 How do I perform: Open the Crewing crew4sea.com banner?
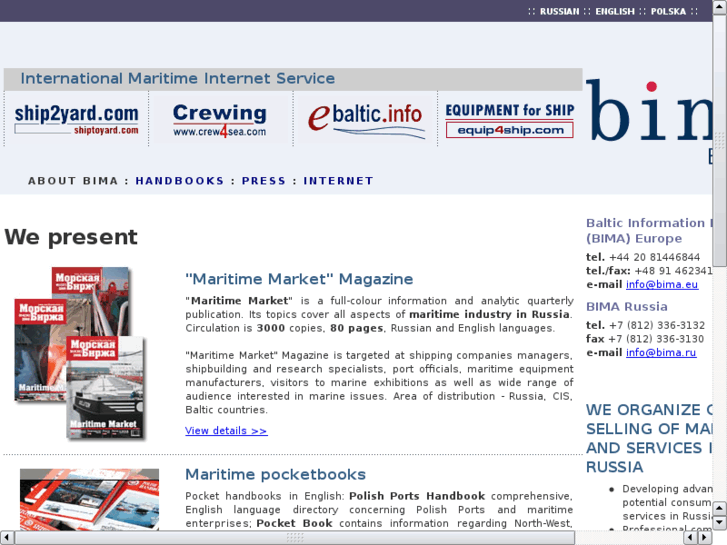pos(220,120)
